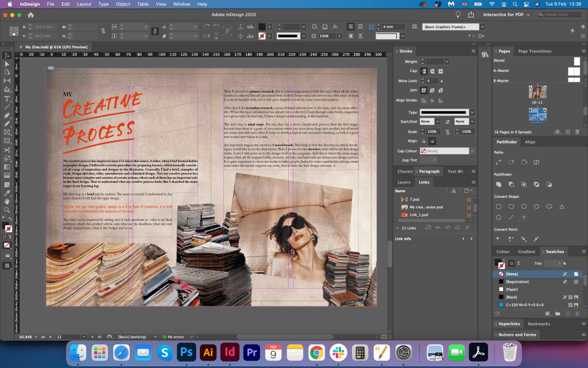The image size is (588, 368).
Task: Open the 7.psd link page number 10
Action: tap(469, 199)
